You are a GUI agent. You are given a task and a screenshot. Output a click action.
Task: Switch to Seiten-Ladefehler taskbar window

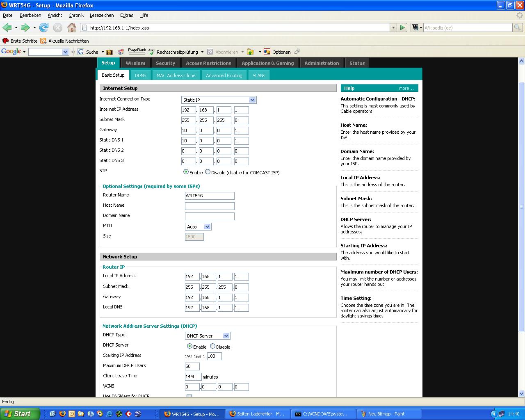point(258,414)
